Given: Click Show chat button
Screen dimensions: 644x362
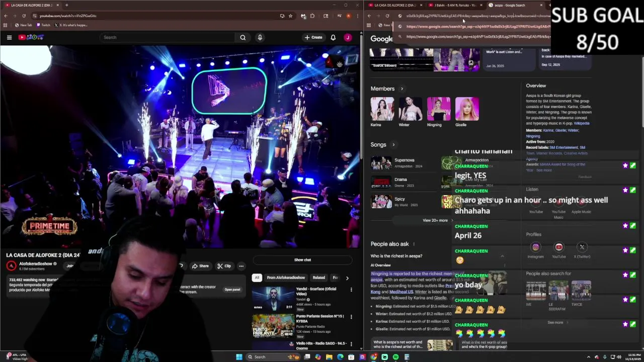Looking at the screenshot, I should click(302, 260).
